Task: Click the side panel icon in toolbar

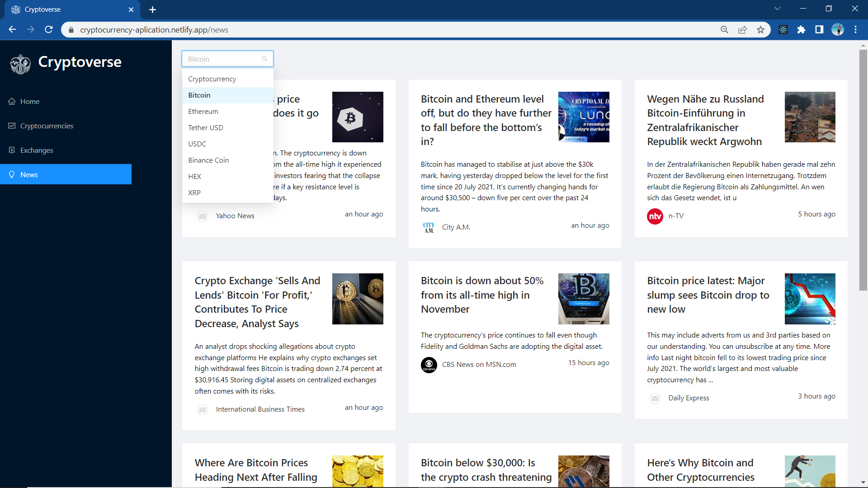Action: coord(820,29)
